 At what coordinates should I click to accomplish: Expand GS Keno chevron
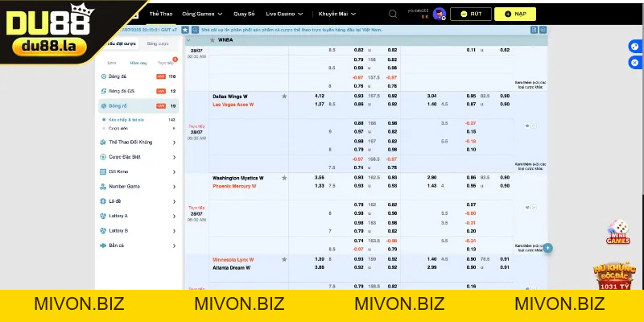(174, 172)
